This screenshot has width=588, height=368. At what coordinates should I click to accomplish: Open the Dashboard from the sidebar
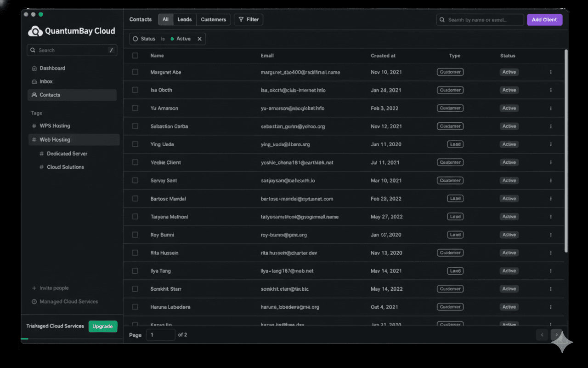[51, 68]
